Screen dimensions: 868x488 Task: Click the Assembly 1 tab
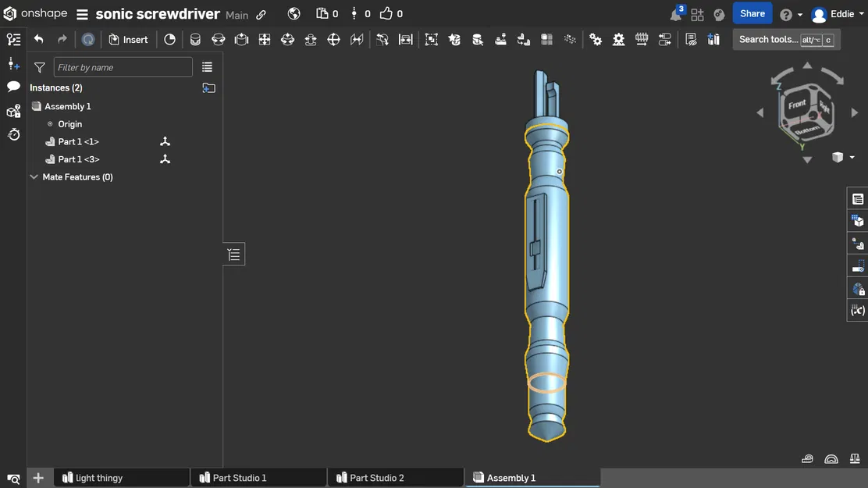(532, 478)
